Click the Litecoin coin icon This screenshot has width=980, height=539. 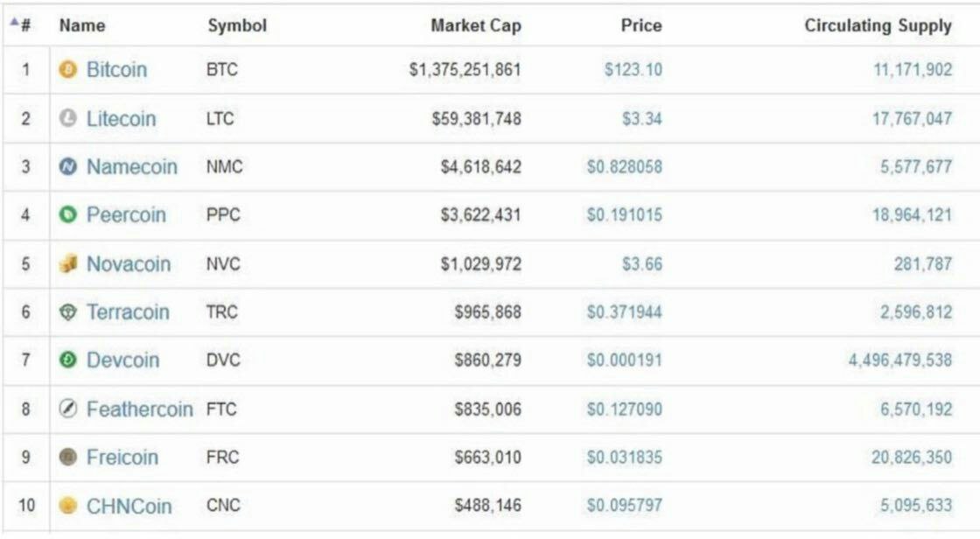point(67,119)
